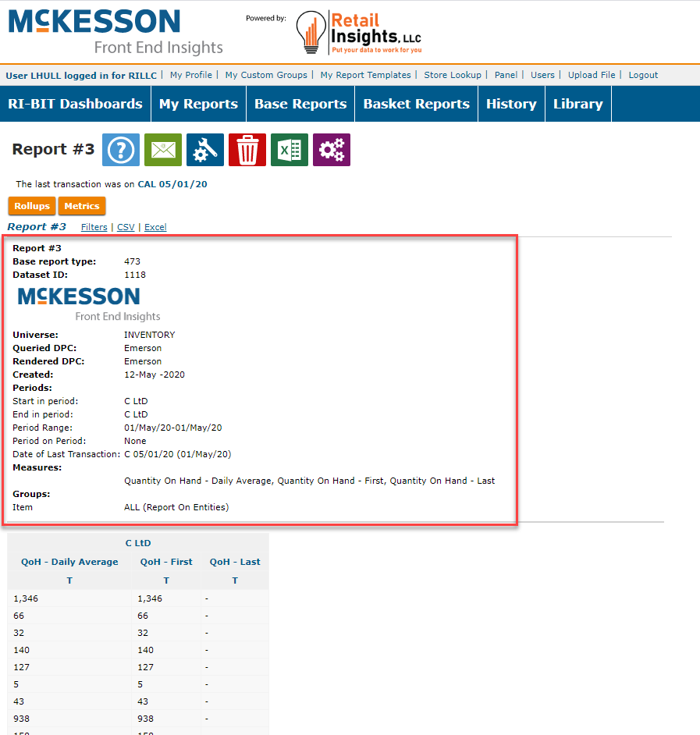Click the McKesson Front End Insights header logo
The width and height of the screenshot is (700, 735).
(115, 32)
